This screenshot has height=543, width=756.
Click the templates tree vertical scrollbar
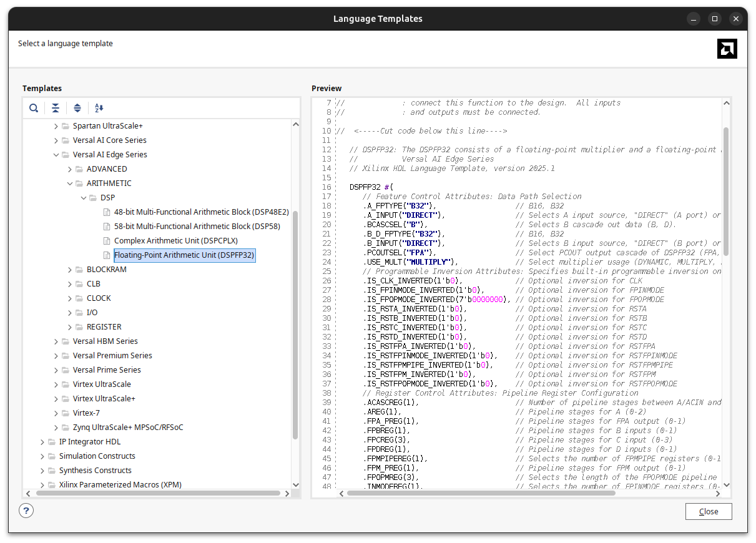296,325
